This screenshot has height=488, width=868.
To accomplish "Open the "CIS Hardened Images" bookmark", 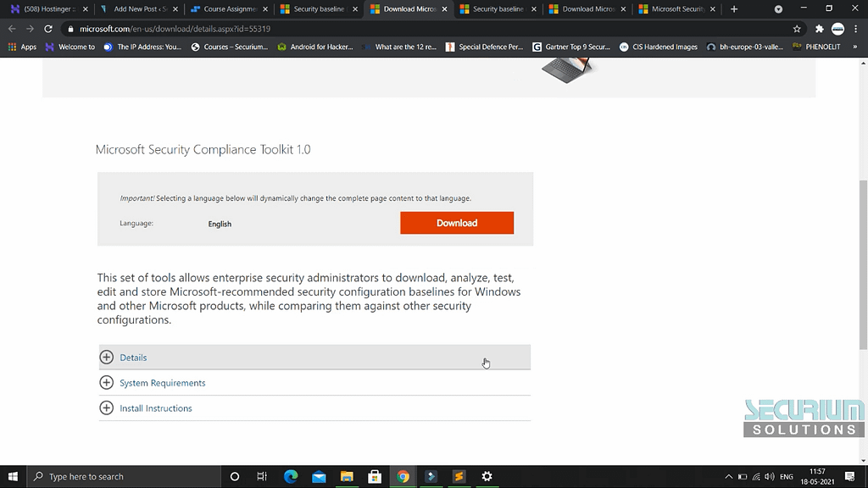I will click(x=658, y=47).
